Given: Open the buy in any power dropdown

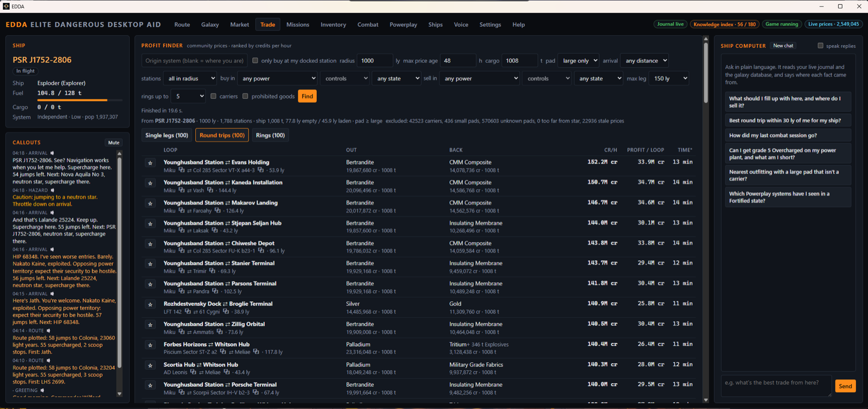Looking at the screenshot, I should [277, 78].
